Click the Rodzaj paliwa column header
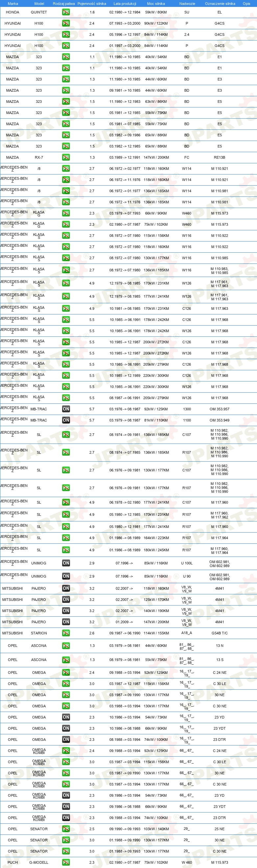Viewport: 257px width, 868px height. tap(64, 4)
